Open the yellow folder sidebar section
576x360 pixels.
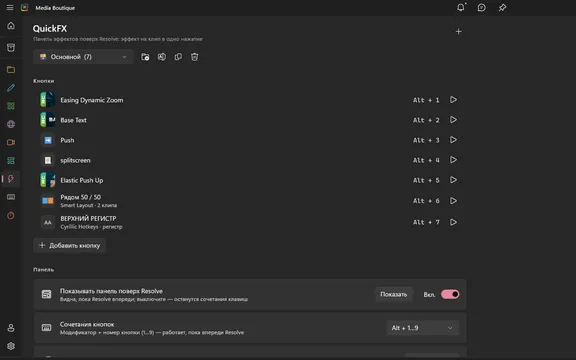(x=11, y=69)
